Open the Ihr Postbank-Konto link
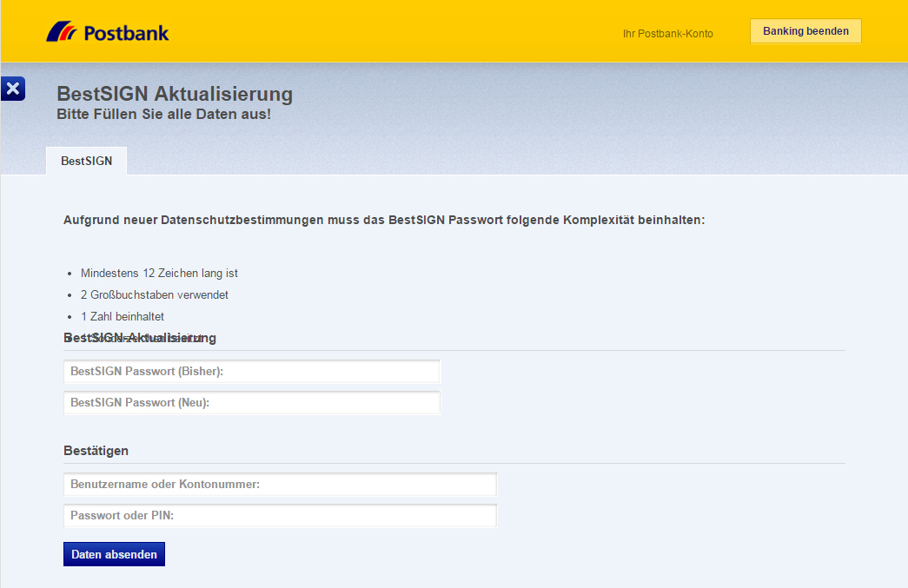908x588 pixels. pos(667,34)
